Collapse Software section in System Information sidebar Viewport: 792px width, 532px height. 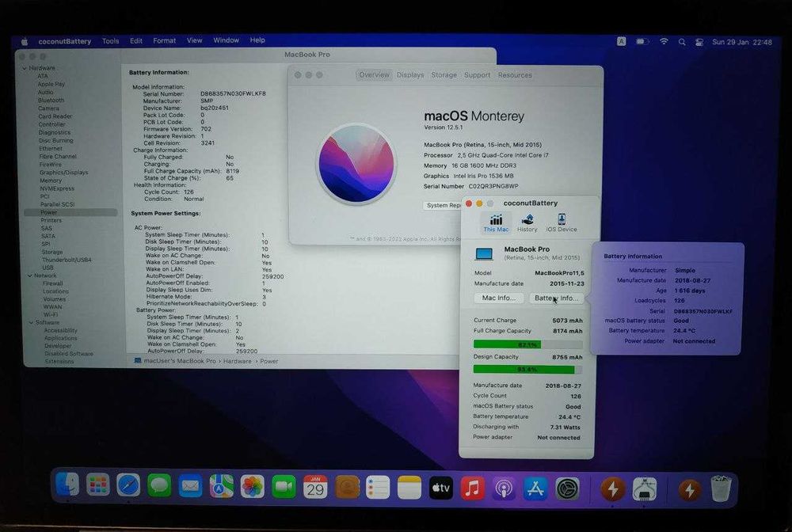[31, 322]
